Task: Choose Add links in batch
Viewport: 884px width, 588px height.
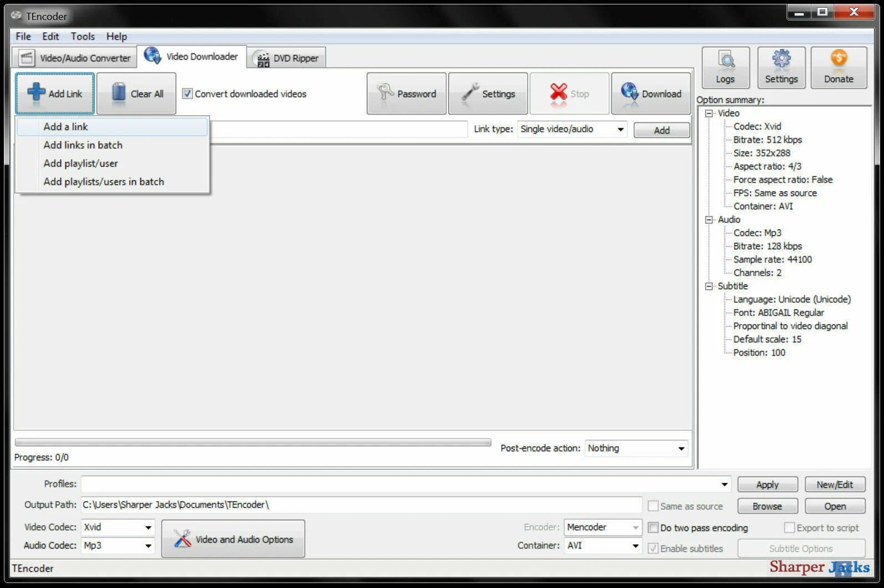Action: click(x=112, y=145)
